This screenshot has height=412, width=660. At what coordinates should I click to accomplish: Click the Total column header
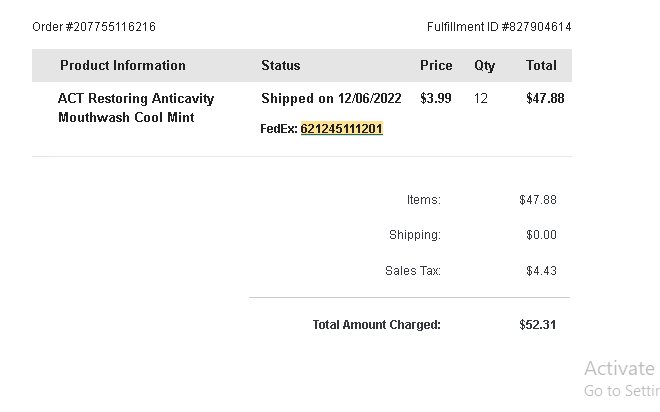(x=541, y=66)
